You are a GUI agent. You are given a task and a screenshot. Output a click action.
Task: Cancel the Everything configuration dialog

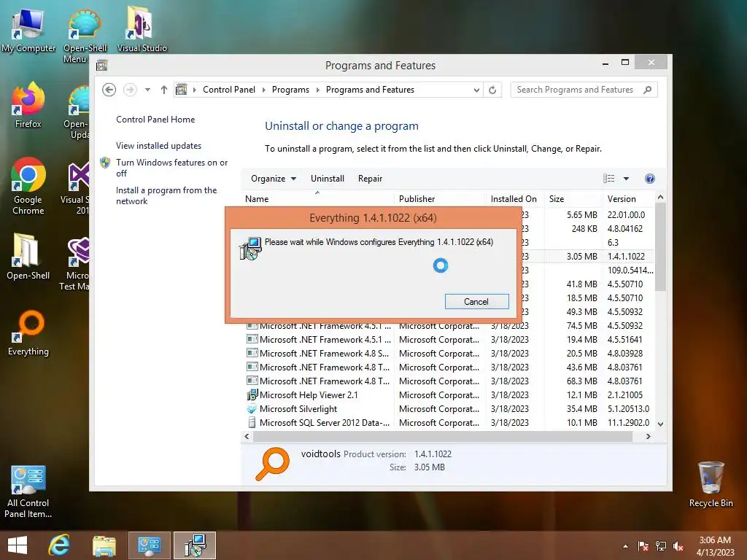477,301
